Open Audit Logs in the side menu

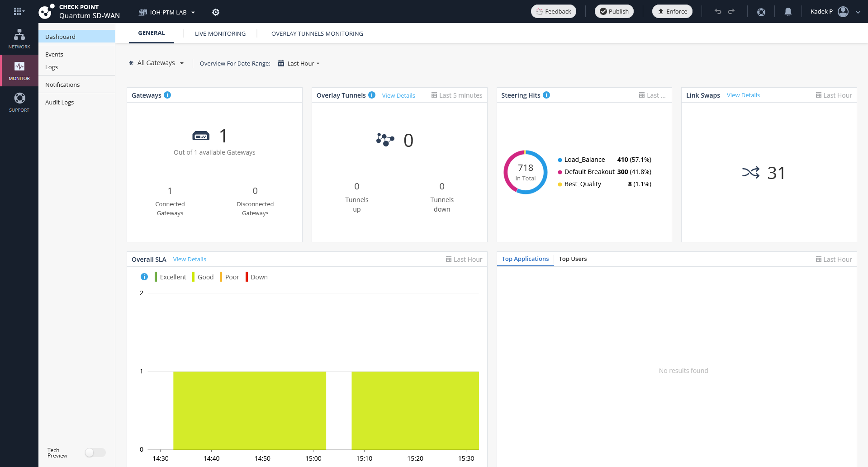[x=59, y=103]
